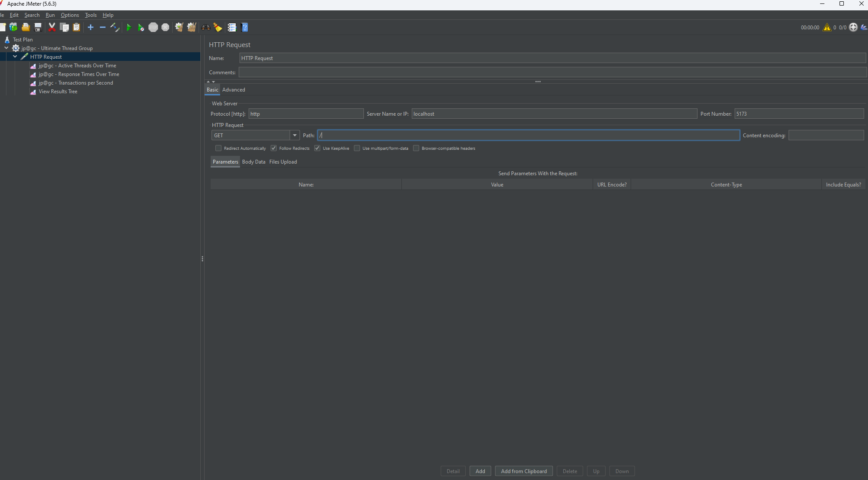Click Add from Clipboard button
This screenshot has height=480, width=868.
(x=524, y=471)
